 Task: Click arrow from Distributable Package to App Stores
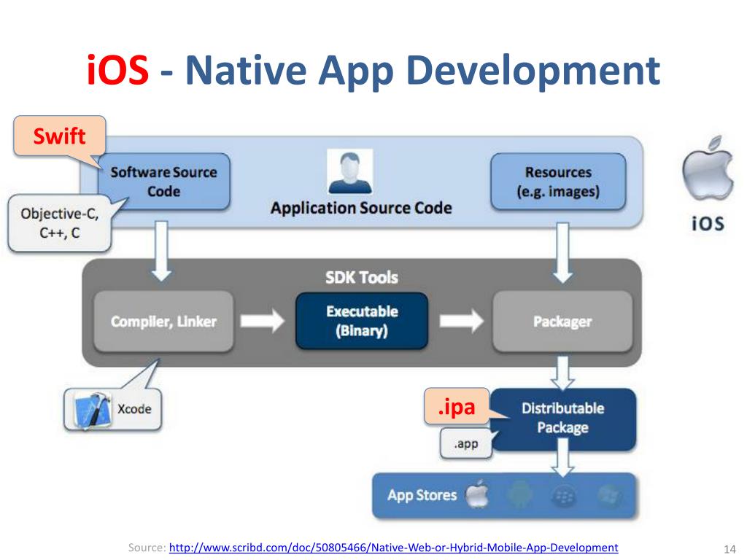coord(562,457)
